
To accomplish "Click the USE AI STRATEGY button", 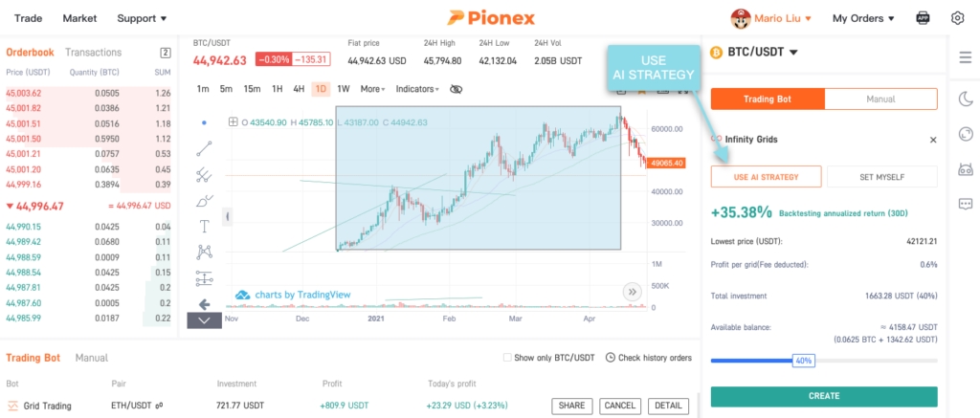I will [x=766, y=177].
